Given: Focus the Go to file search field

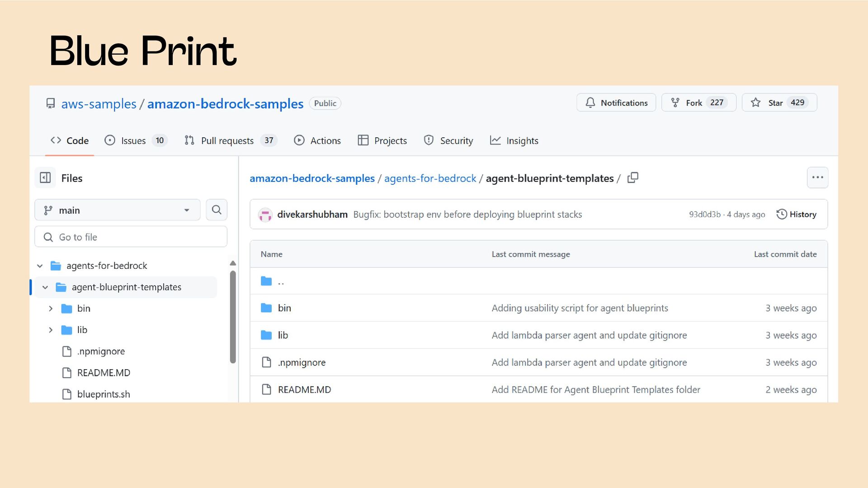Looking at the screenshot, I should [131, 237].
